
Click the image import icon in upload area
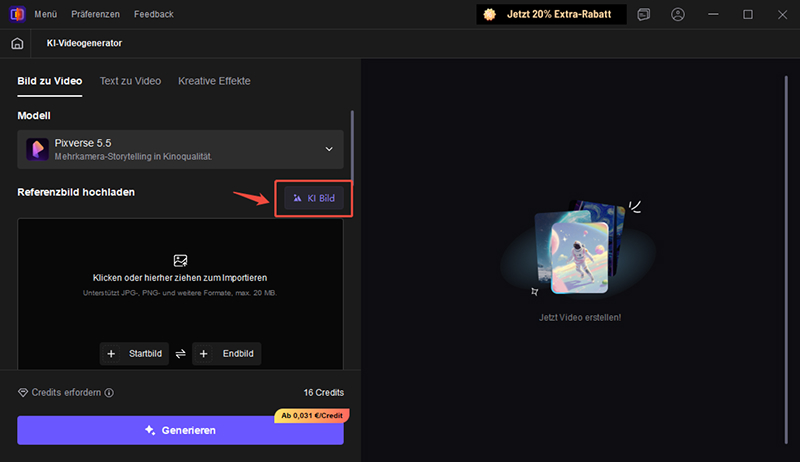(180, 260)
